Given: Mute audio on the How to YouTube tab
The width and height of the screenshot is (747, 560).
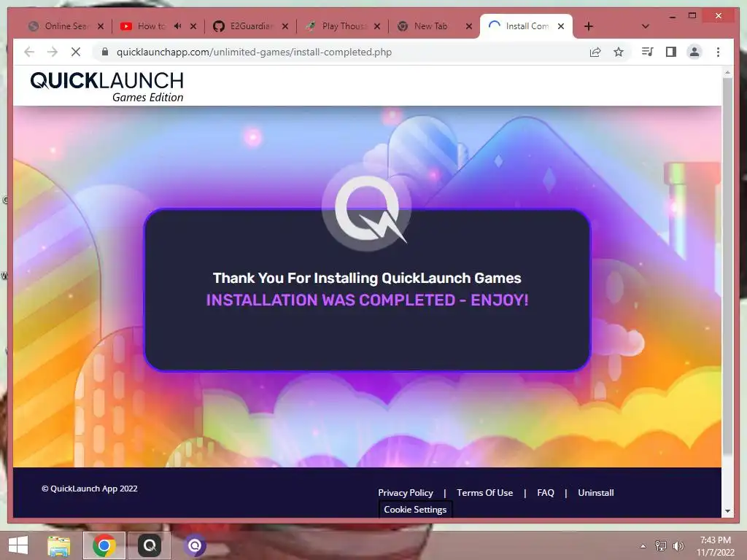Looking at the screenshot, I should [178, 26].
